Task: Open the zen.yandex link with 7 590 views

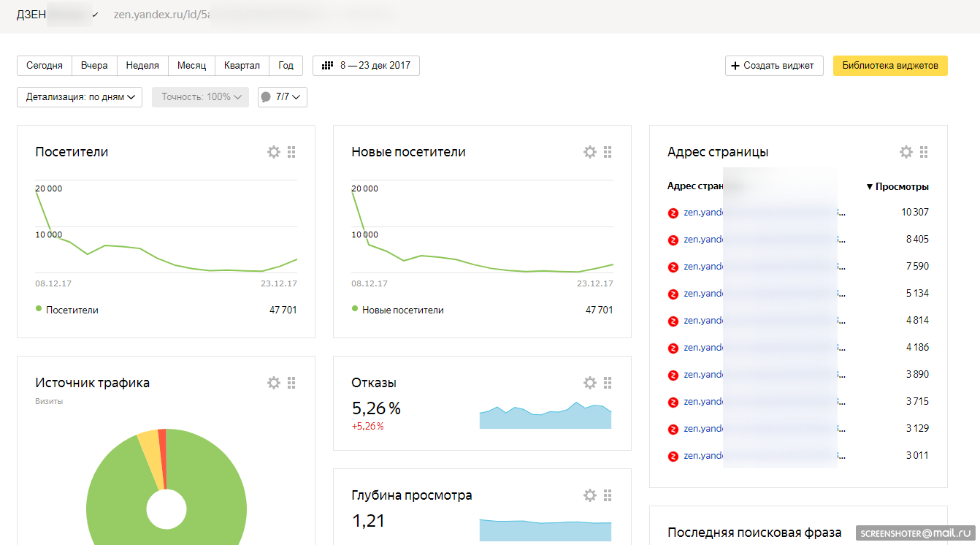Action: (x=765, y=267)
